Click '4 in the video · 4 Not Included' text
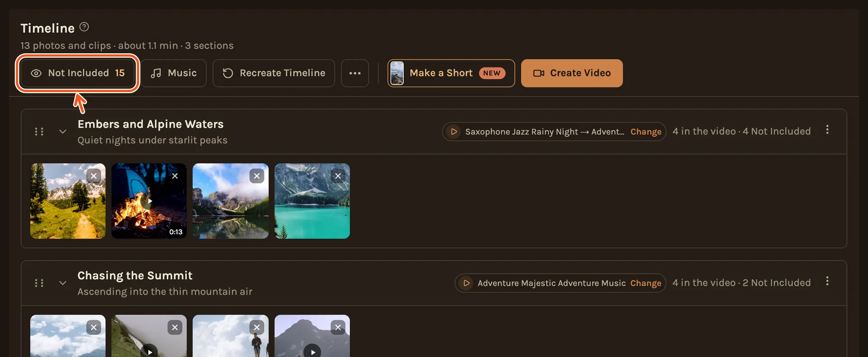The height and width of the screenshot is (357, 868). 741,131
